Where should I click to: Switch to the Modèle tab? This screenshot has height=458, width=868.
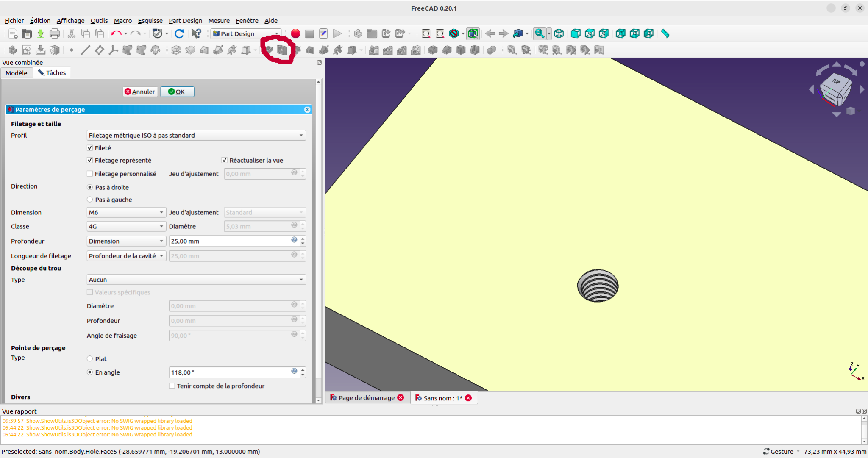17,73
